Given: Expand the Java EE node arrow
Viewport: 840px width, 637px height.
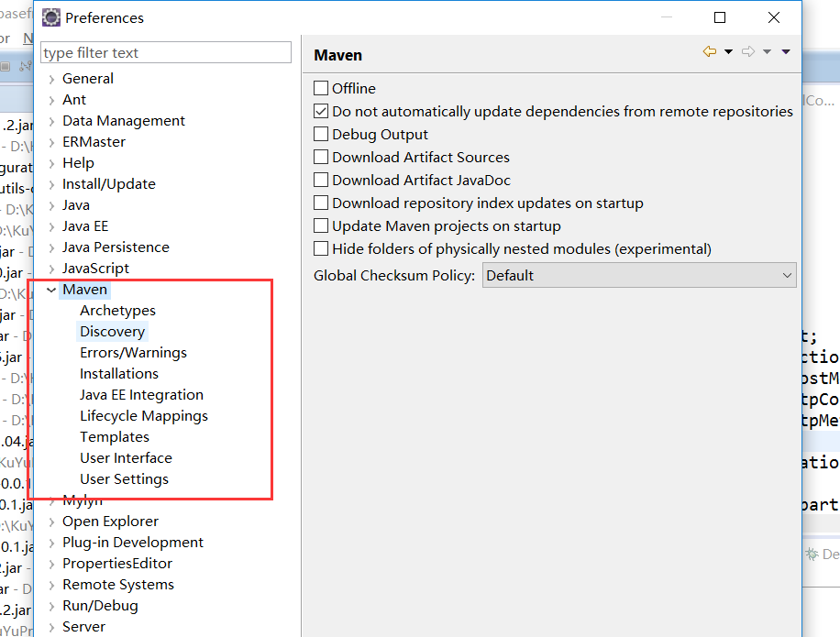Looking at the screenshot, I should click(51, 227).
